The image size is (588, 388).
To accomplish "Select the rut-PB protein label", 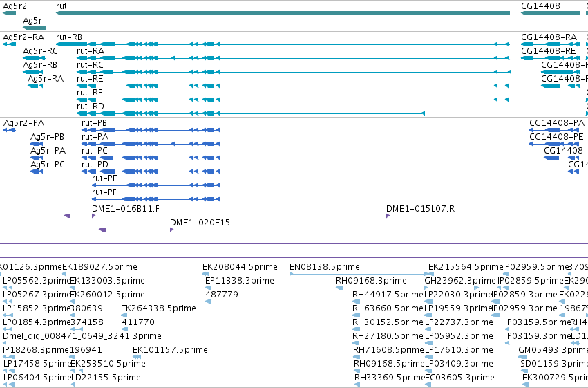I will (x=94, y=123).
